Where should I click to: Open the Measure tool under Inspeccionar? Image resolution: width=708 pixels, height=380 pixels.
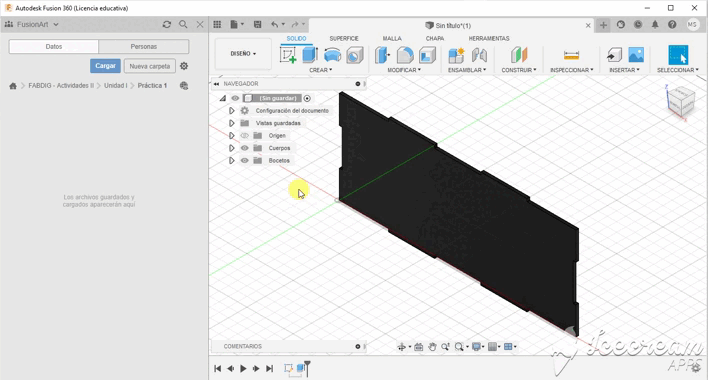click(x=571, y=55)
